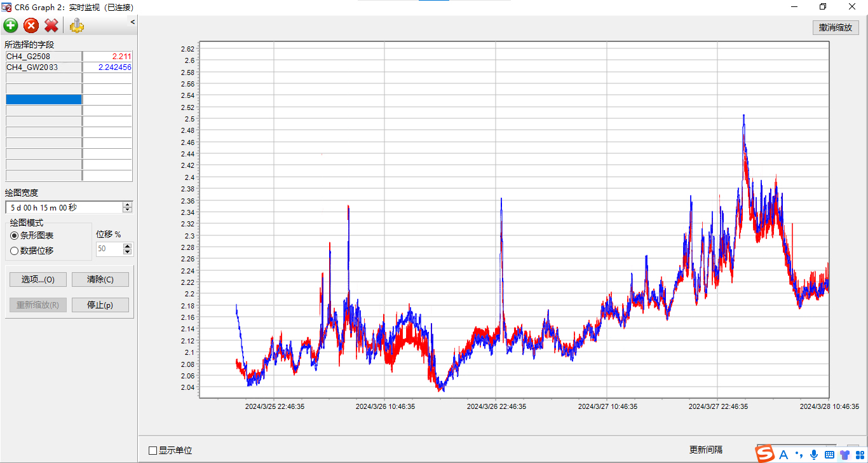
Task: Open the Sogou skin shirt icon
Action: pos(844,454)
